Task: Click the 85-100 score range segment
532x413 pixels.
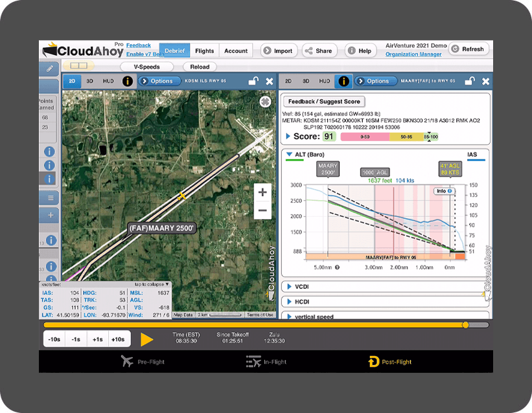Action: (x=431, y=137)
